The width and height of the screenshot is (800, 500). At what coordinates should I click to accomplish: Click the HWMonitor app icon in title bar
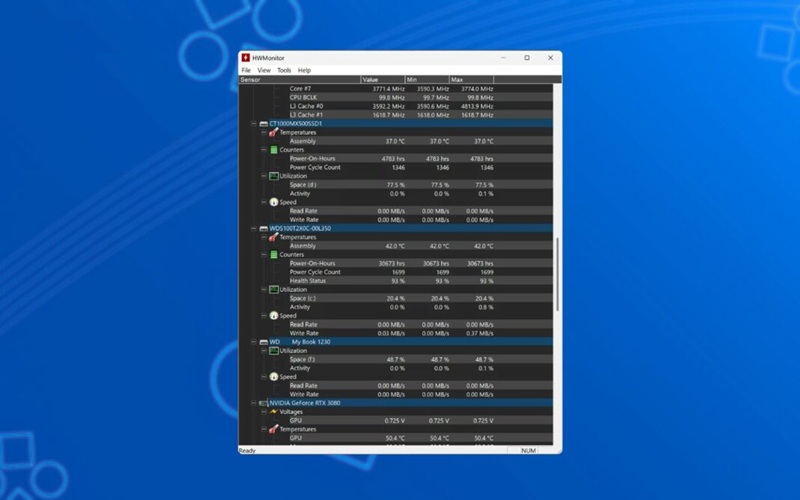245,58
